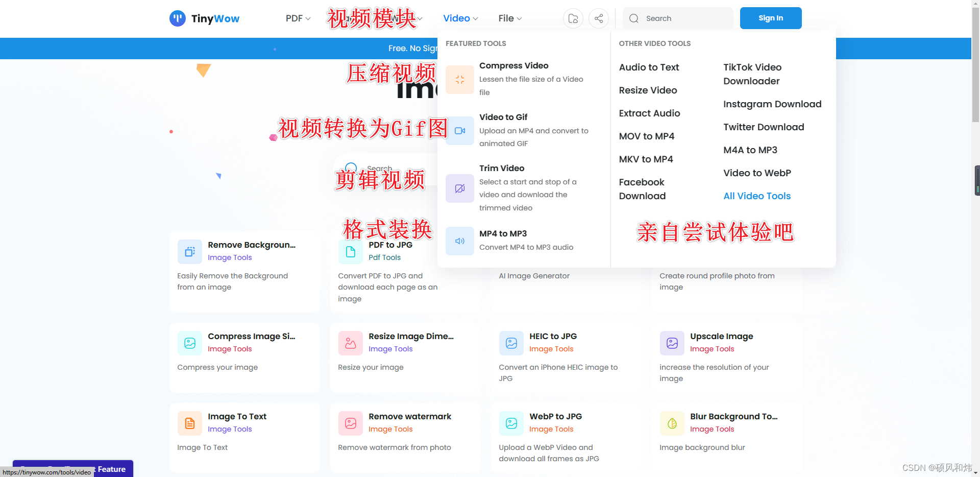This screenshot has width=980, height=477.
Task: Click the Compress Video tool icon
Action: point(460,80)
